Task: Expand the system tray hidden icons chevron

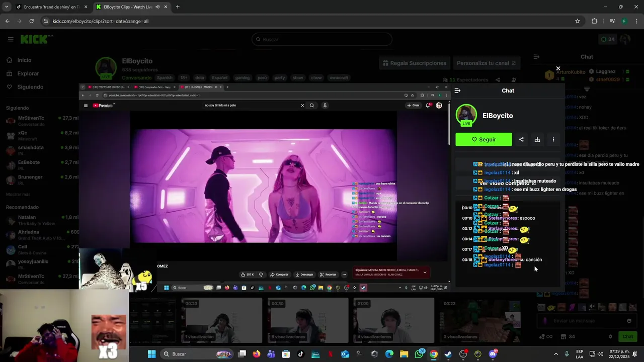Action: point(556,354)
